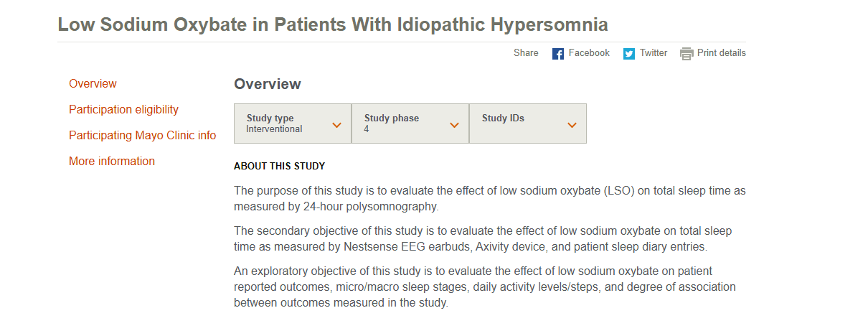This screenshot has height=331, width=868.
Task: Click the Low Sodium Oxybate page title
Action: tap(333, 24)
